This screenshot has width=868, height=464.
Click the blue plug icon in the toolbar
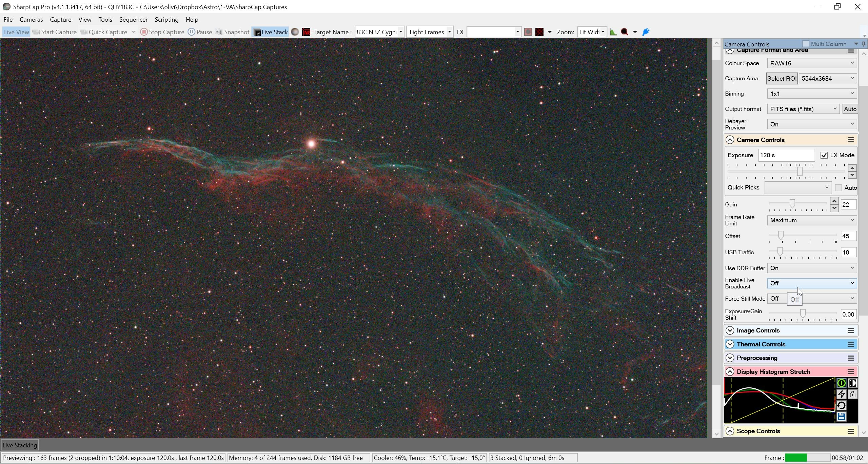(646, 32)
